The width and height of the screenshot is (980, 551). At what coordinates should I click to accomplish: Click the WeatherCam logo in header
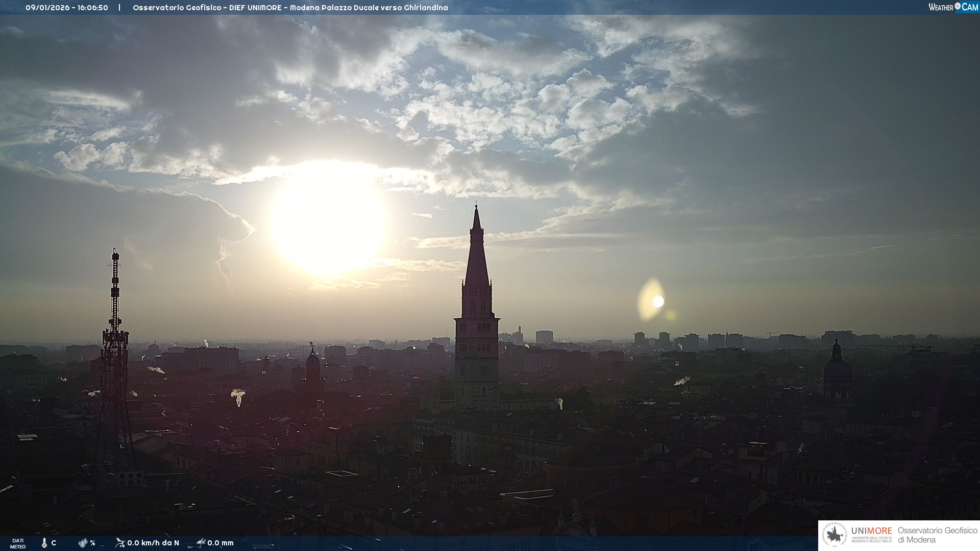[x=953, y=7]
